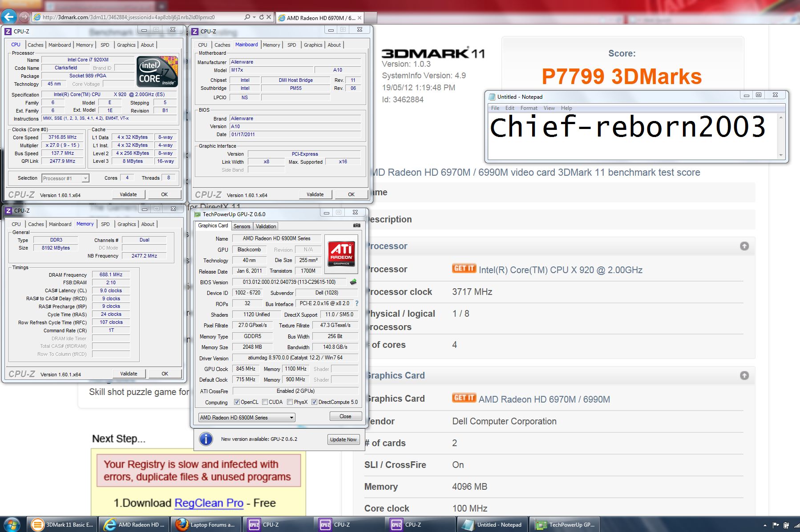Select the AMD Radeon HD 6970M browser tab
800x532 pixels.
pyautogui.click(x=319, y=18)
